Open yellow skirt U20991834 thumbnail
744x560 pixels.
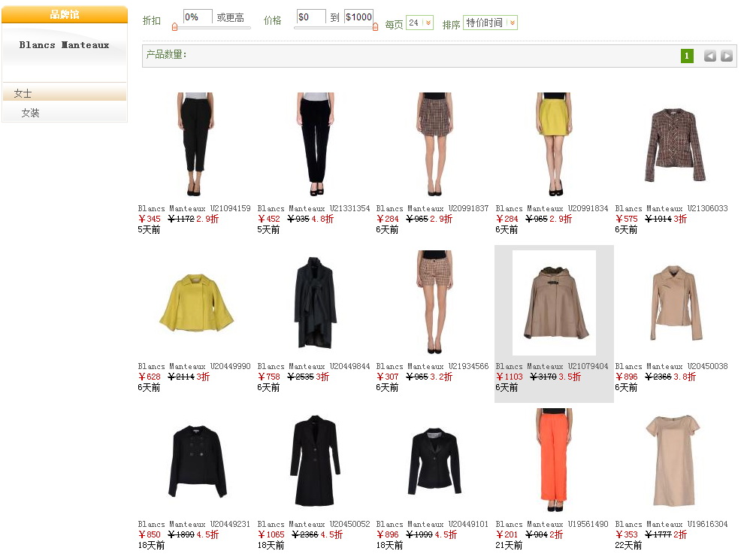pos(554,144)
